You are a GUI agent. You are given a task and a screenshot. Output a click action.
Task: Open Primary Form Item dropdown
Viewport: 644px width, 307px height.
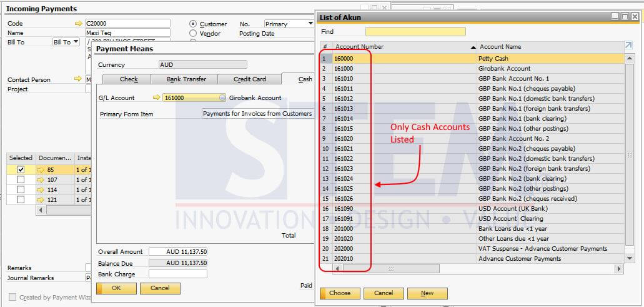(259, 113)
